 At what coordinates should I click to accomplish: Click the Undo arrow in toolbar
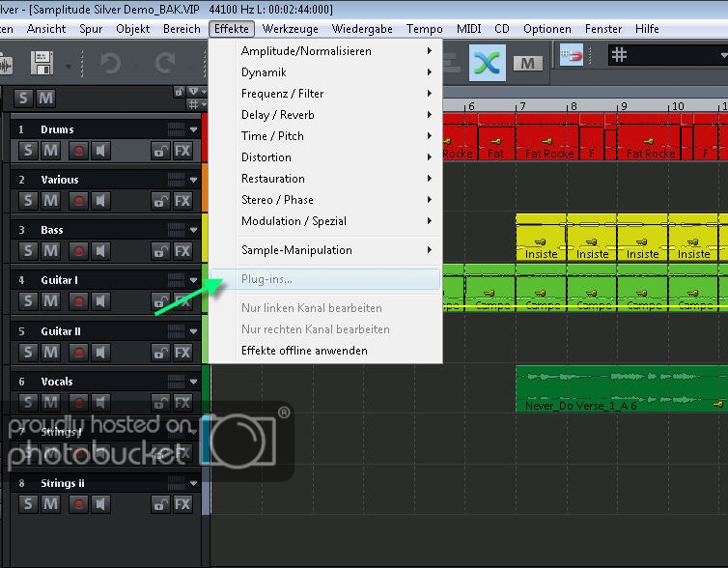(109, 64)
